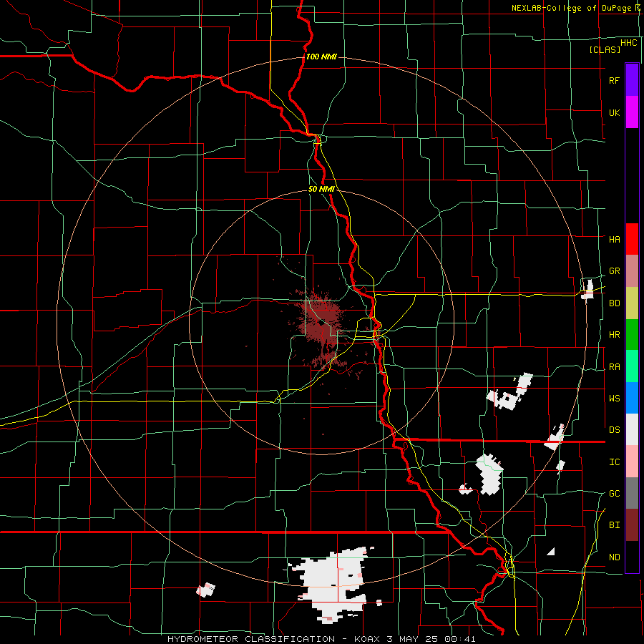This screenshot has height=644, width=644.
Task: Pick the brown BI legend swatch
Action: [x=632, y=525]
